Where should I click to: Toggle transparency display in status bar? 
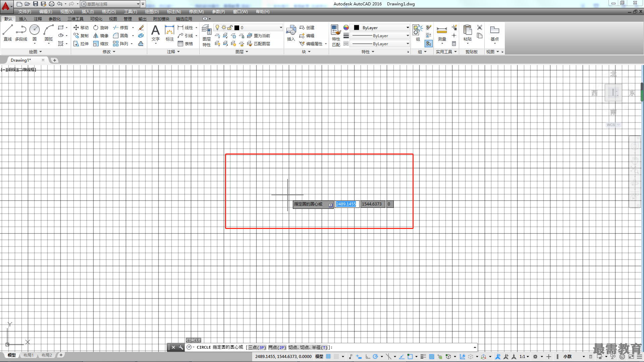[432, 356]
